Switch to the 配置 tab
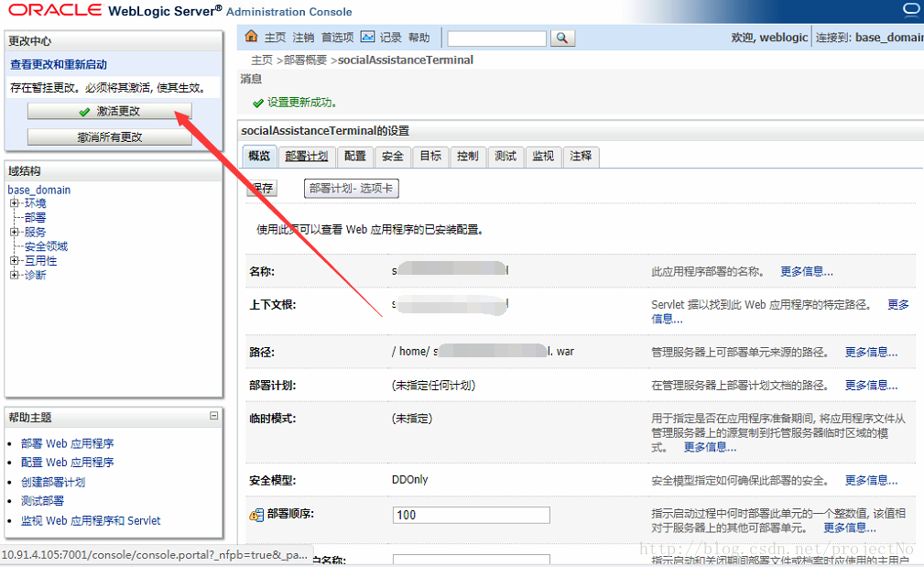The width and height of the screenshot is (924, 567). 355,157
